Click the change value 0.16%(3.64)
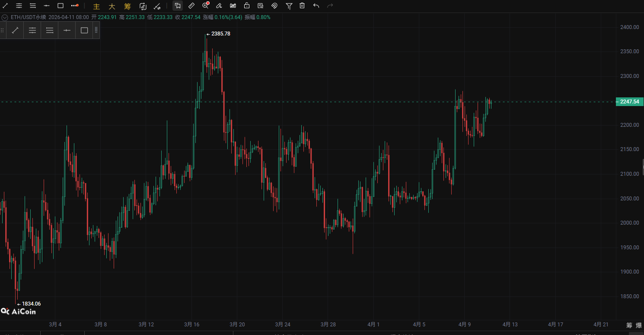The height and width of the screenshot is (335, 644). [229, 17]
